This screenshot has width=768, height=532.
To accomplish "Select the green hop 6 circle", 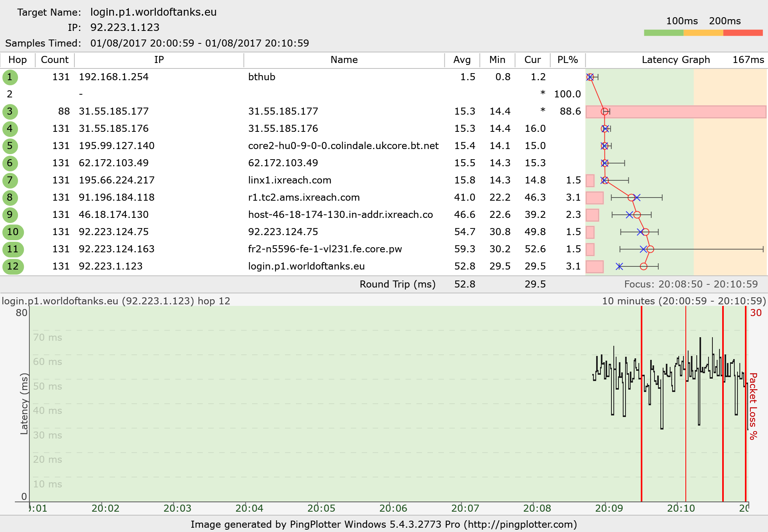I will pyautogui.click(x=10, y=163).
